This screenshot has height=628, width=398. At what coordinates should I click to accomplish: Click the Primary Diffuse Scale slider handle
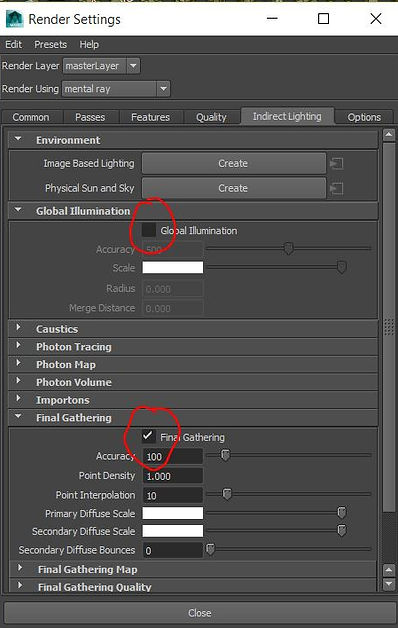[342, 512]
